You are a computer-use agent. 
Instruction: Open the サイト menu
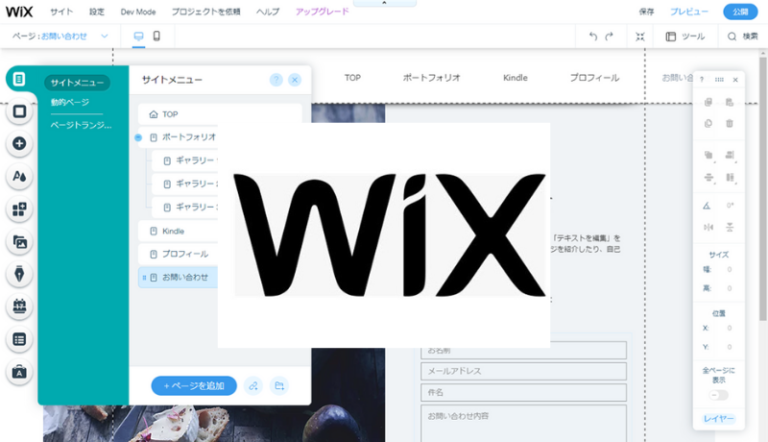pyautogui.click(x=61, y=12)
